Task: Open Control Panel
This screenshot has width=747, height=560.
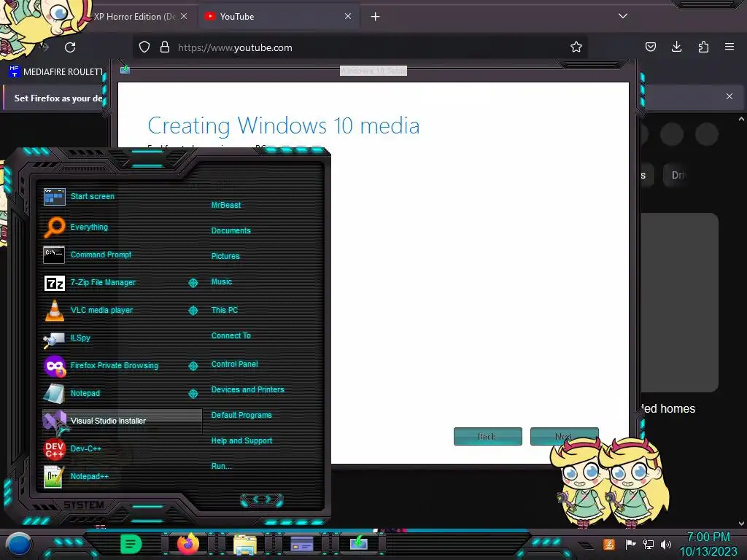Action: [234, 365]
